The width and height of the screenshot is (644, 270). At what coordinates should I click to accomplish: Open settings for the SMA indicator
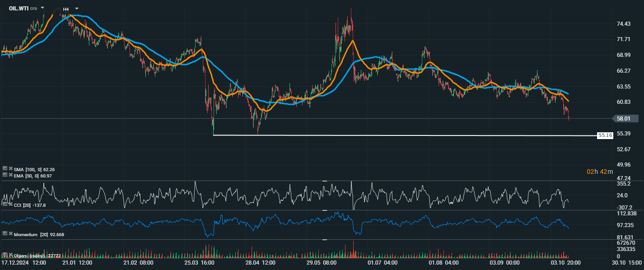[5, 169]
